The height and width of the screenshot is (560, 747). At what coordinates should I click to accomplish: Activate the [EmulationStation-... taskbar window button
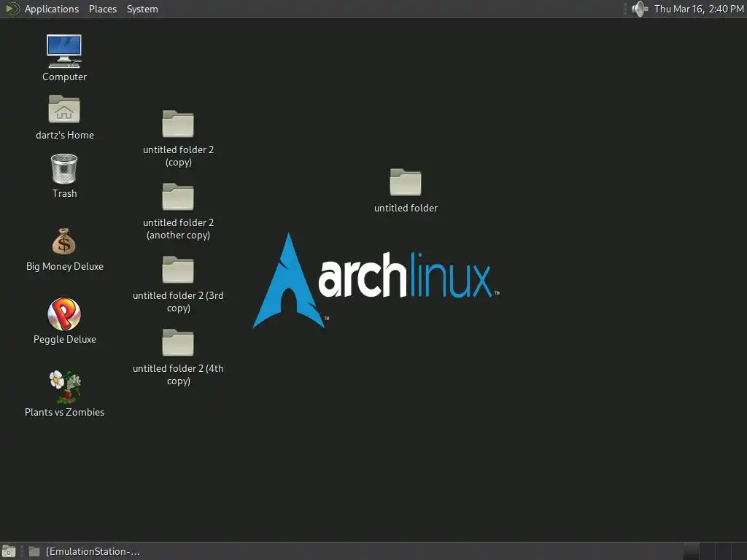85,551
